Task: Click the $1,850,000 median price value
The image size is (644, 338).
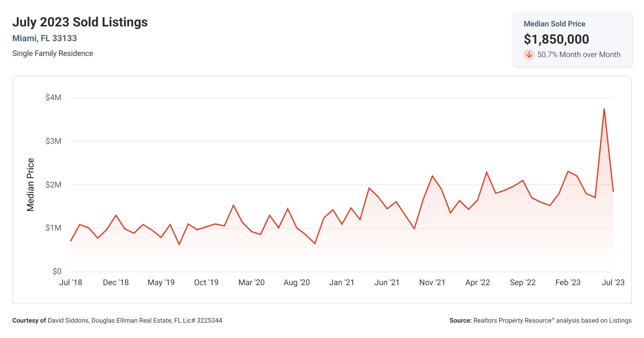Action: [x=556, y=39]
